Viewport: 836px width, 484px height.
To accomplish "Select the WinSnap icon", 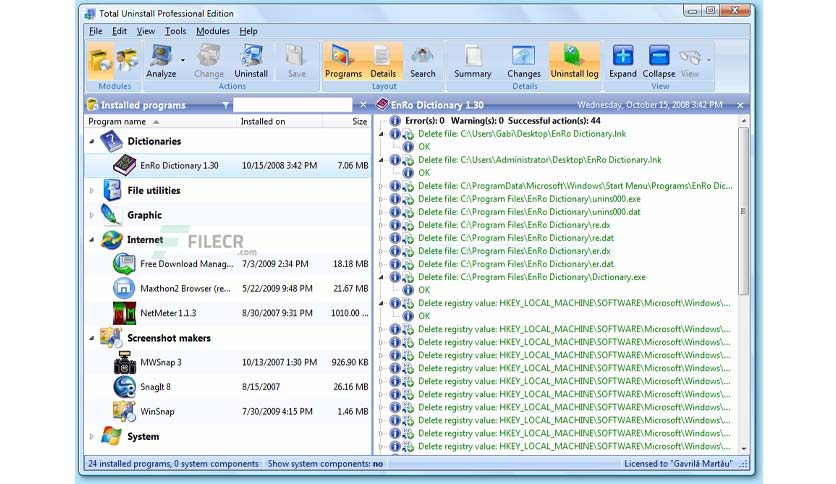I will (x=124, y=412).
